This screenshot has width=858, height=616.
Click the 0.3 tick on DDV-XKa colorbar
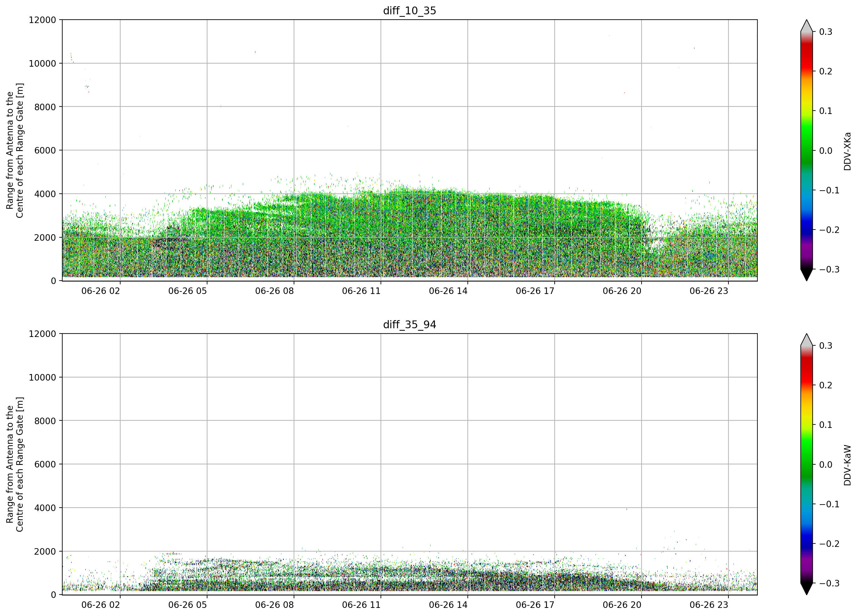(826, 32)
